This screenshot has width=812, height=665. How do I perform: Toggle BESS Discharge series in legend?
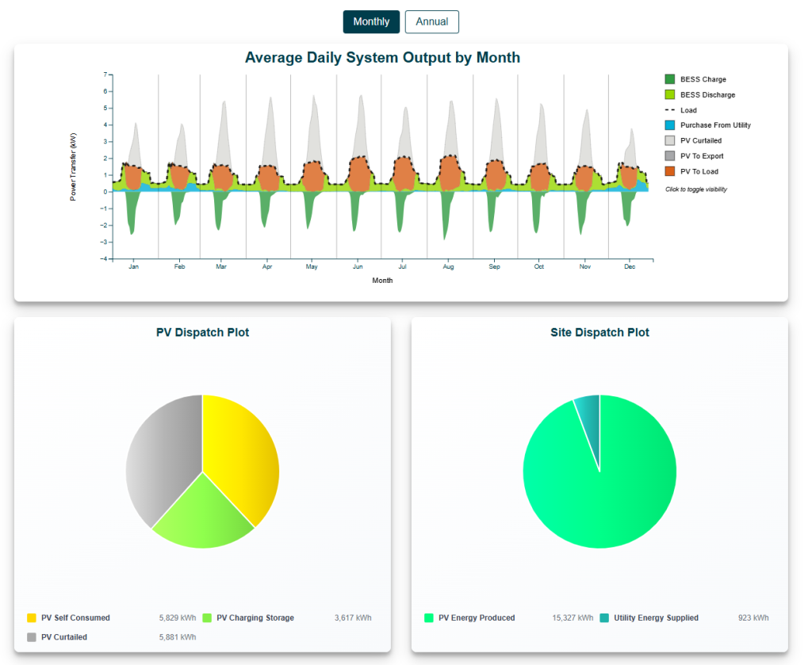(670, 95)
